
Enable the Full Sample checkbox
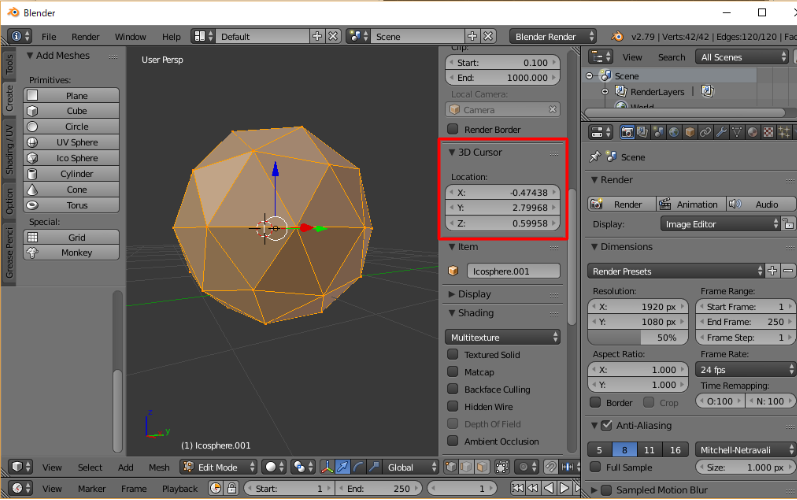point(595,467)
